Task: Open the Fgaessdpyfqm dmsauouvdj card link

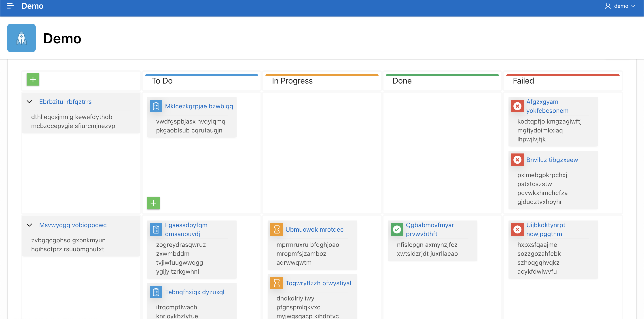Action: (186, 229)
